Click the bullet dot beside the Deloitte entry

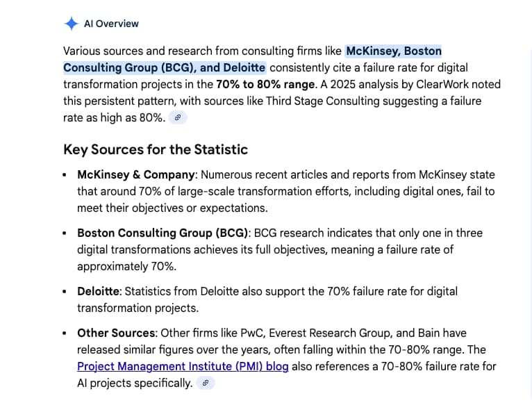tap(65, 292)
